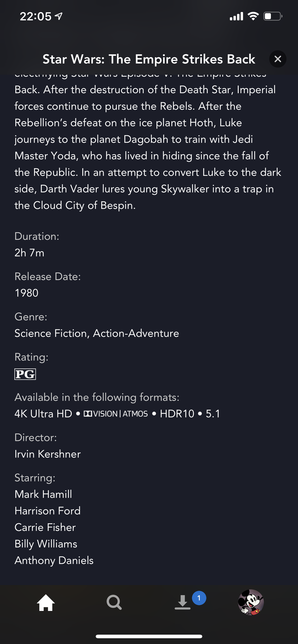Viewport: 298px width, 644px height.
Task: Select actress Carrie Fisher
Action: coord(45,527)
